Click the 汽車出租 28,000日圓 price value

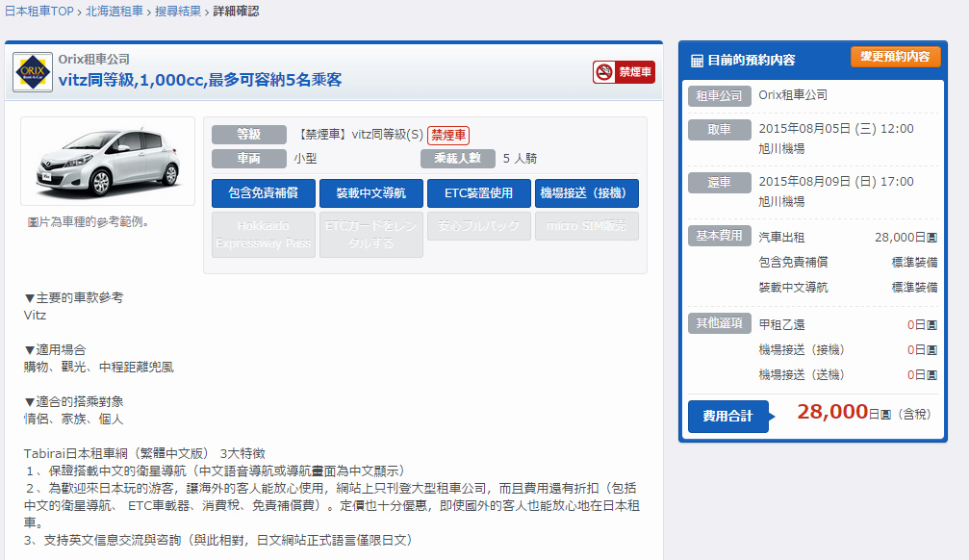click(905, 238)
